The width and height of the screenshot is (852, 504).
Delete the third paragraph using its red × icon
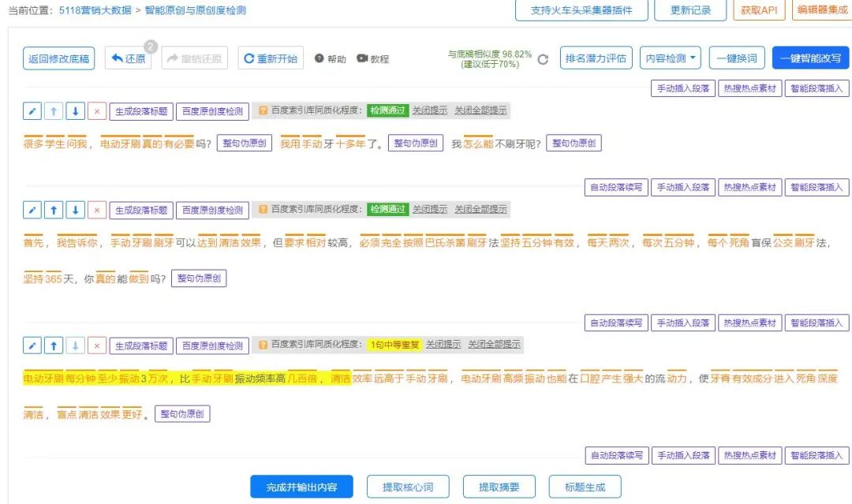[x=95, y=345]
